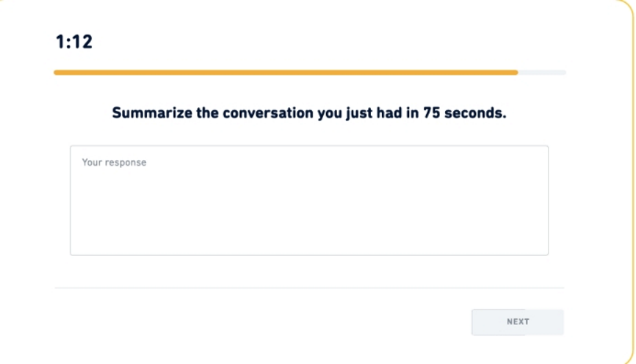The image size is (636, 364).
Task: Click the 1:12 countdown timer
Action: (73, 43)
